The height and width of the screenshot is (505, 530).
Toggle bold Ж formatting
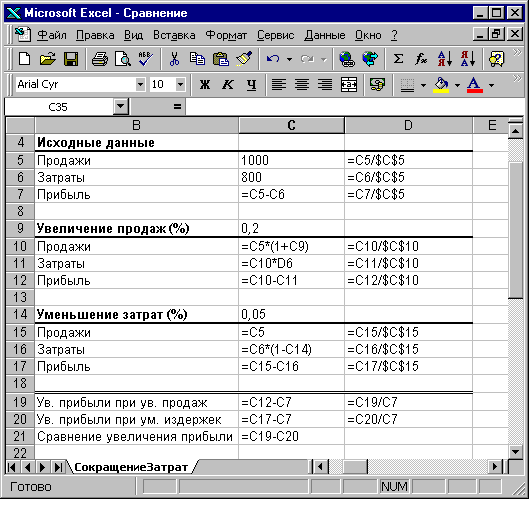tap(205, 85)
